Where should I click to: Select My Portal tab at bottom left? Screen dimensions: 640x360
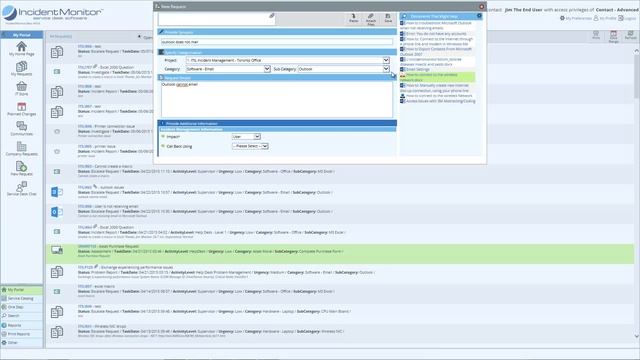click(22, 290)
